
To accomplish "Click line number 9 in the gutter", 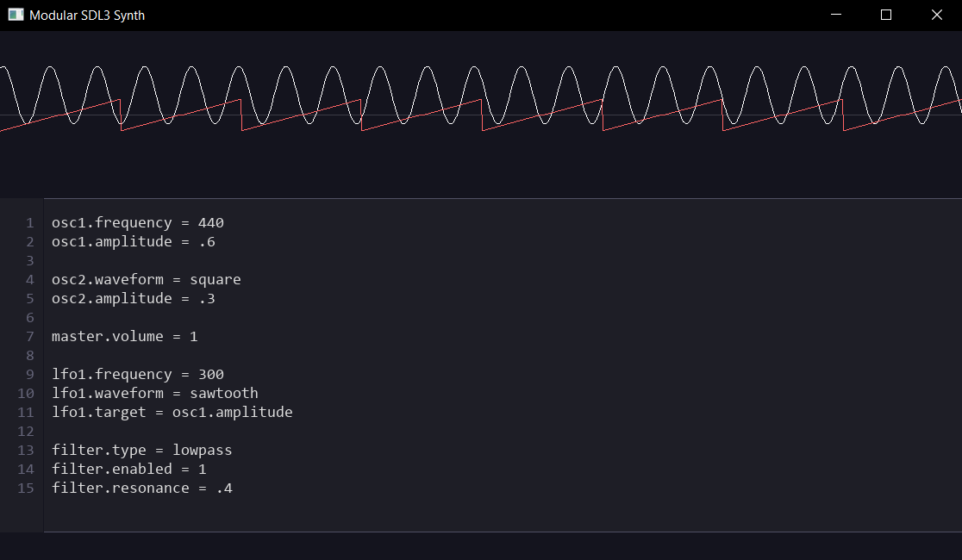I will click(x=30, y=375).
